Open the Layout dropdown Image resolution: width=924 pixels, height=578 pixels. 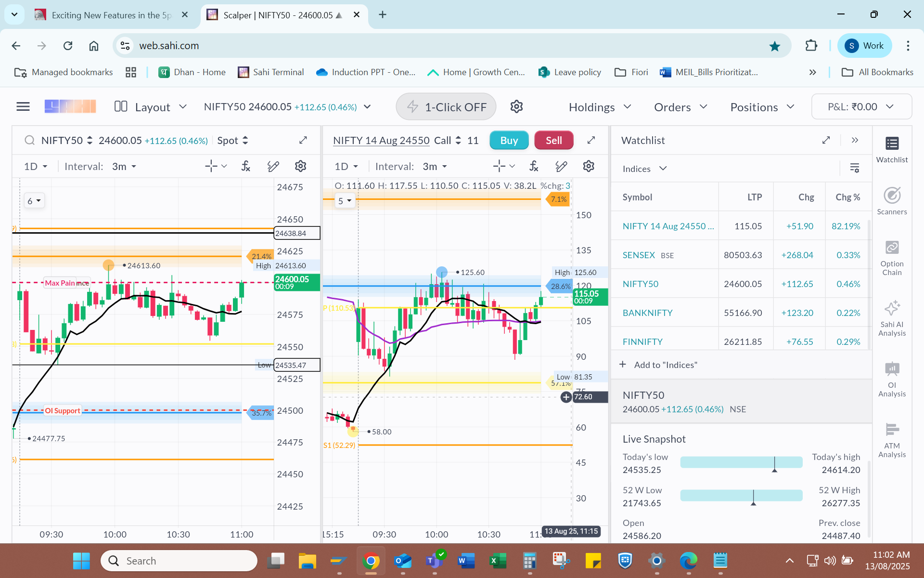click(x=150, y=107)
